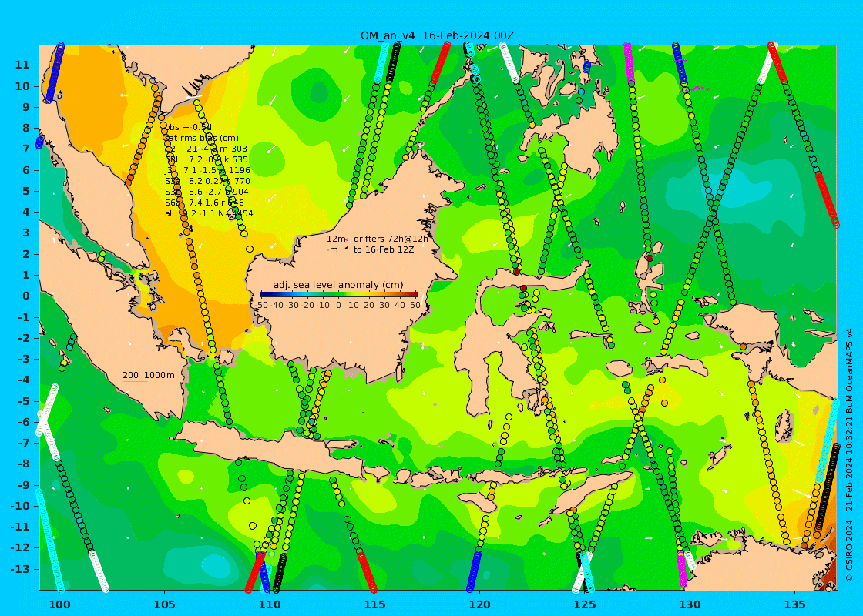Click the S6a statistics row ending 646
863x616 pixels.
pos(204,203)
